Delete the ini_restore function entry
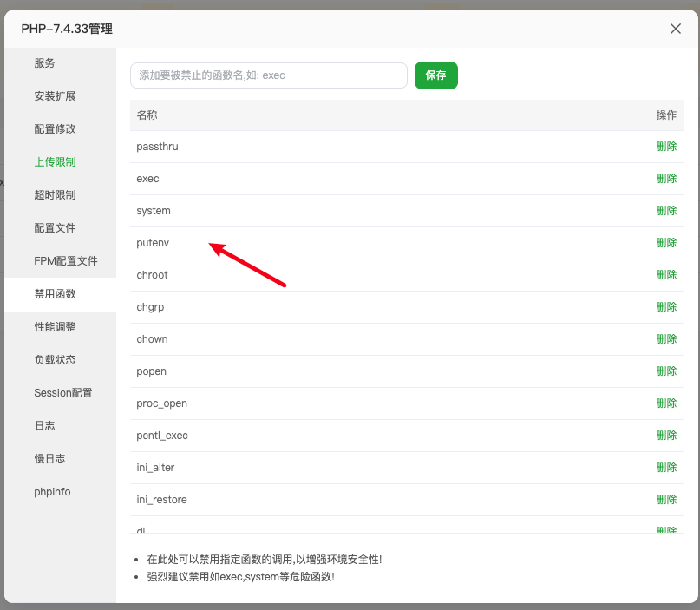Image resolution: width=700 pixels, height=610 pixels. click(666, 500)
